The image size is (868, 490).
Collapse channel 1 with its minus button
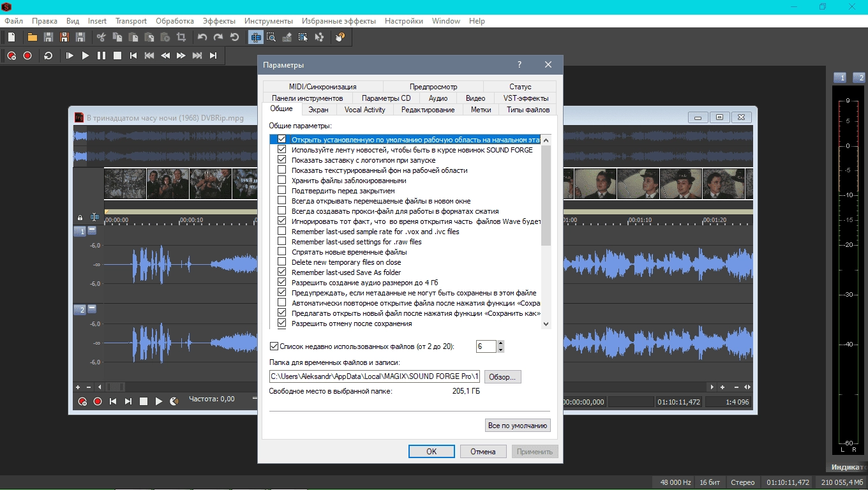tap(92, 230)
